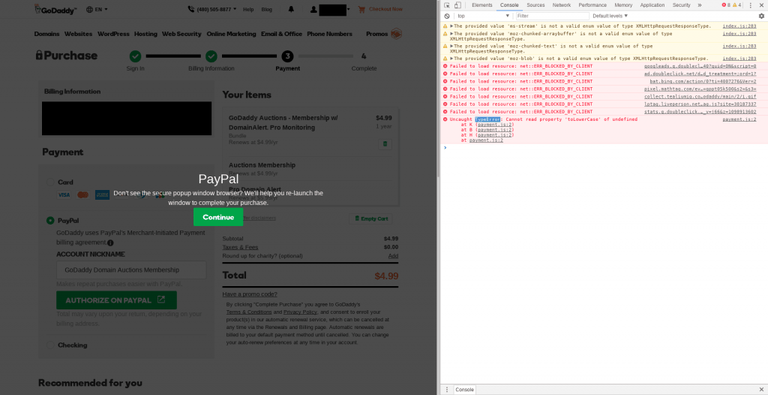Open the Default levels dropdown
This screenshot has height=395, width=768.
610,16
